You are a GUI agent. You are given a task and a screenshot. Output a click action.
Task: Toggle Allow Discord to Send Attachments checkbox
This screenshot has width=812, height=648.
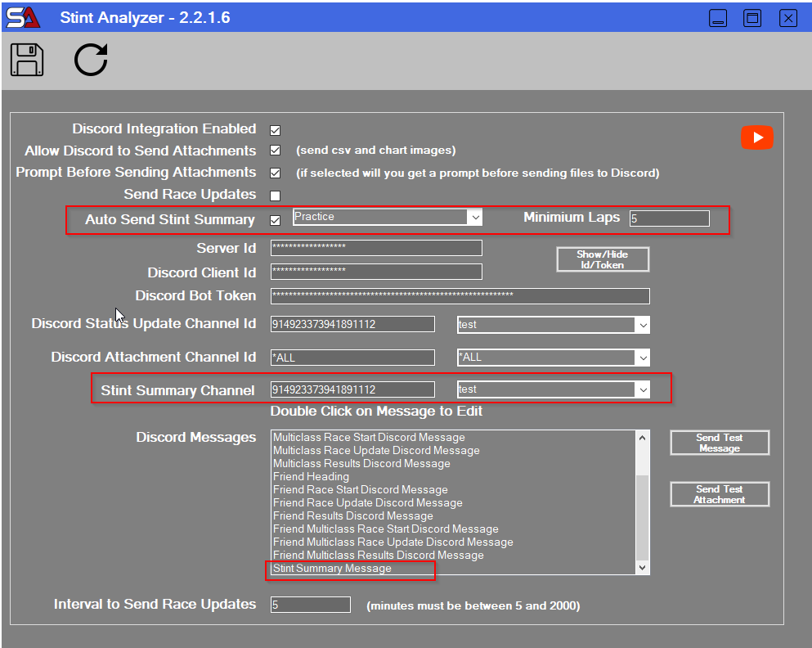point(275,151)
